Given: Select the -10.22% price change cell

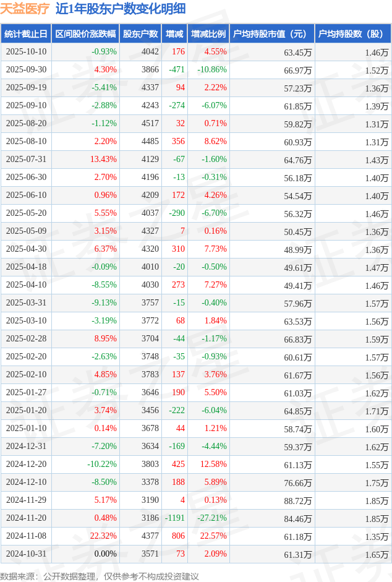Looking at the screenshot, I should (101, 464).
